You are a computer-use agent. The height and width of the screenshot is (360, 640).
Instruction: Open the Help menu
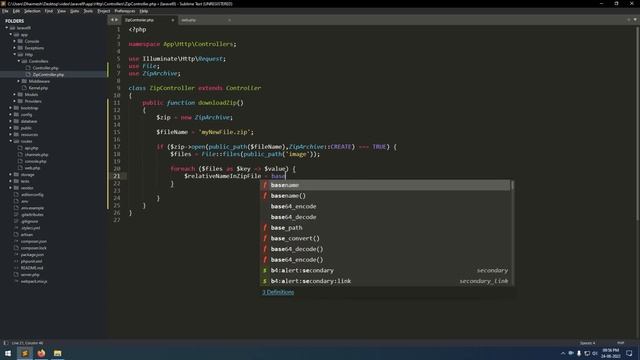coord(144,11)
